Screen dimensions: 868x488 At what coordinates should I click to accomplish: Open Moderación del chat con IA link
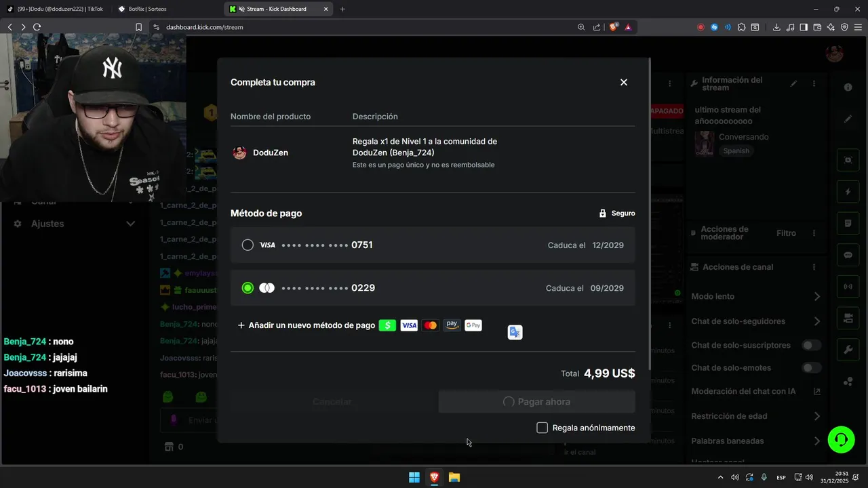pos(817,392)
